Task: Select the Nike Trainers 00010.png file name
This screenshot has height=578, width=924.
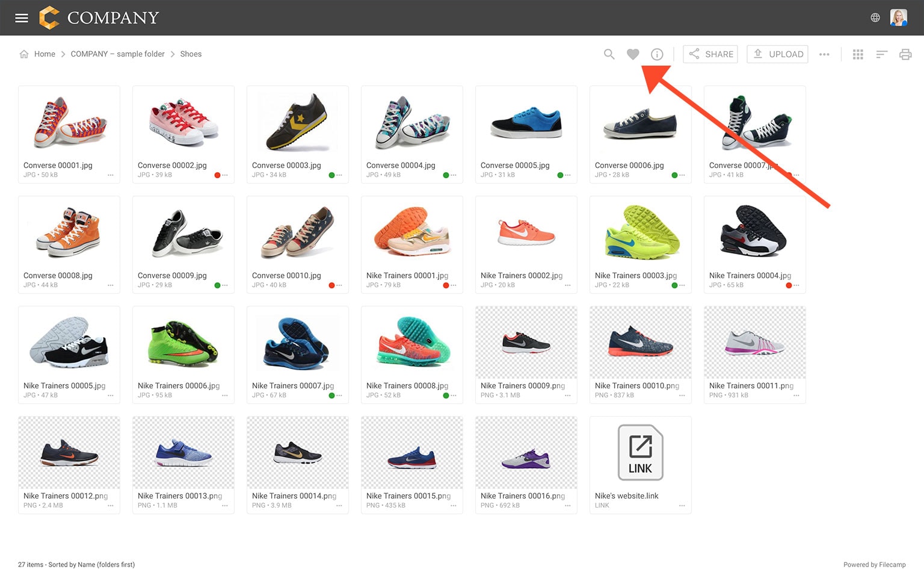Action: pos(637,386)
